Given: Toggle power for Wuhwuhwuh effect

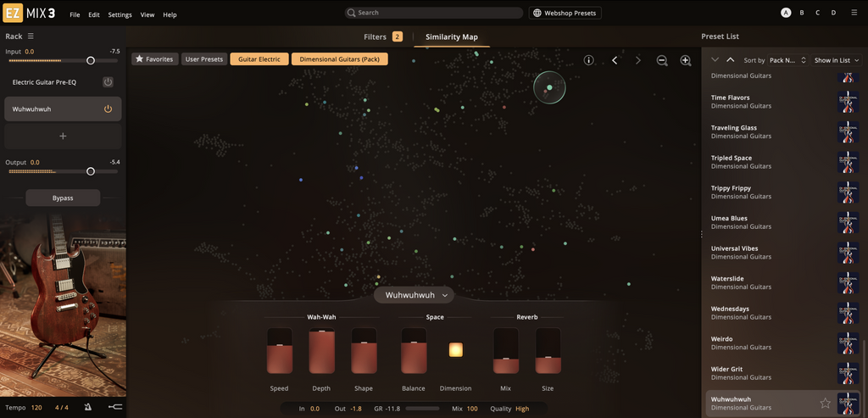Looking at the screenshot, I should pyautogui.click(x=108, y=109).
